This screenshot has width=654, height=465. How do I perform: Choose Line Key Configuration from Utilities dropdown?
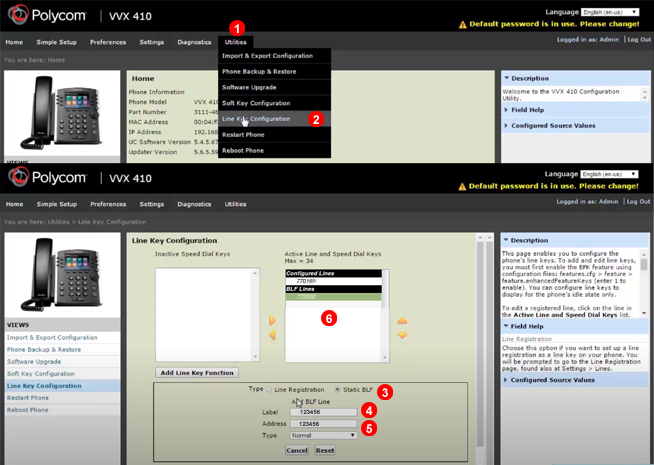pos(274,119)
